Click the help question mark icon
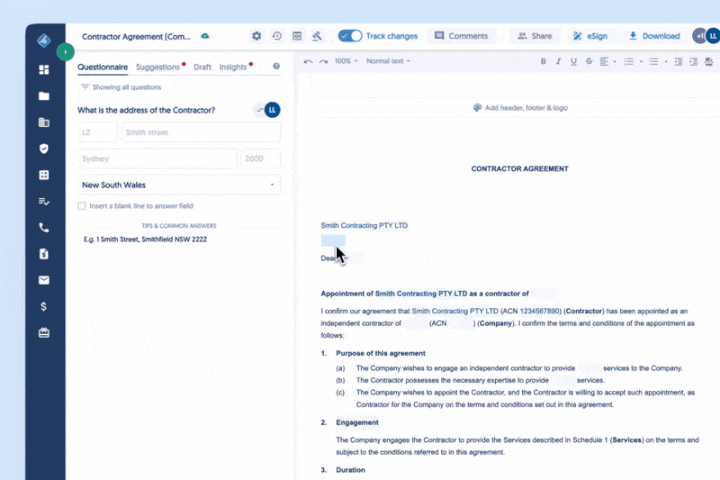 point(276,66)
